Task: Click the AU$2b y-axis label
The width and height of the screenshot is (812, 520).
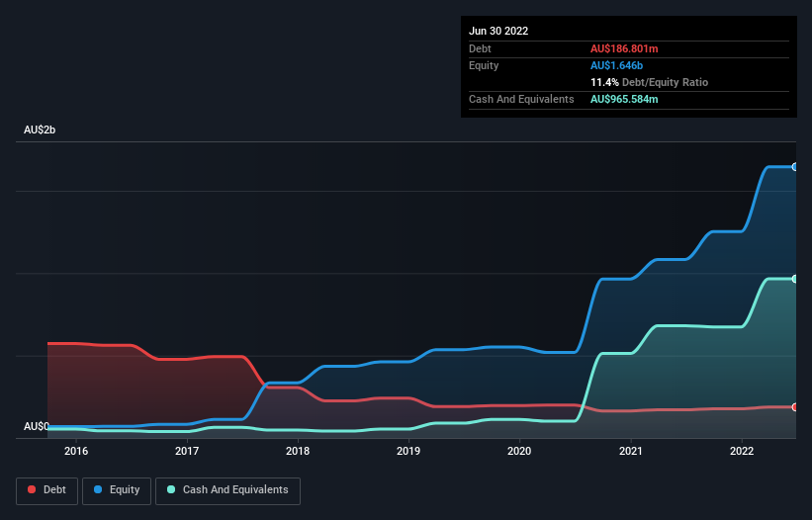Action: coord(40,130)
